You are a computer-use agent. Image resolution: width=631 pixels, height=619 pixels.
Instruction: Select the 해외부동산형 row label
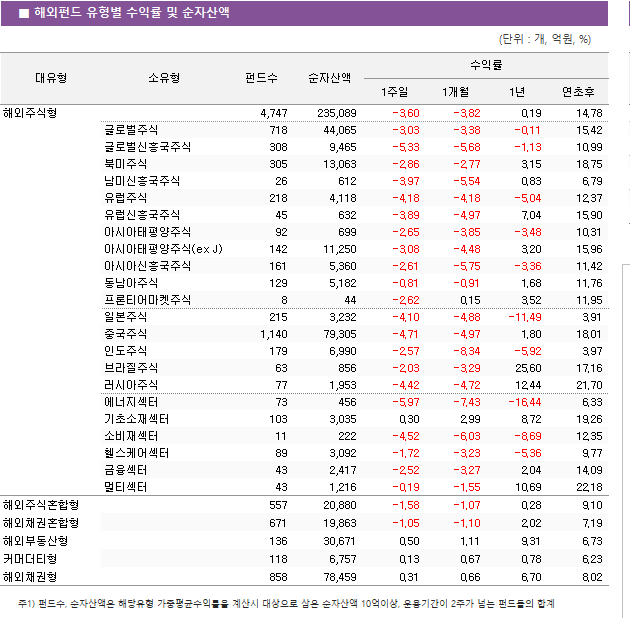35,541
